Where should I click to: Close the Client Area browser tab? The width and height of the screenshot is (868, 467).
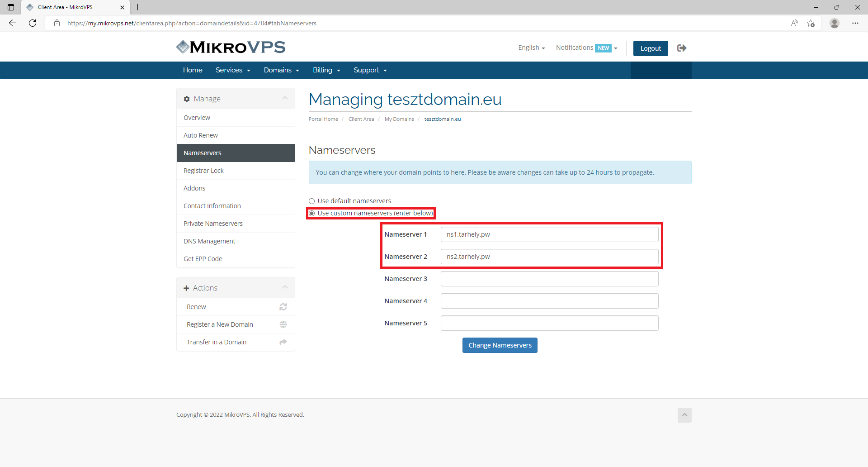[122, 7]
